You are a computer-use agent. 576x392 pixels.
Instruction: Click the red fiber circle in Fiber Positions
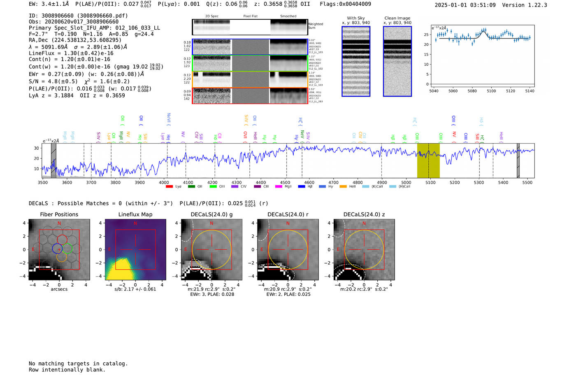pos(62,240)
